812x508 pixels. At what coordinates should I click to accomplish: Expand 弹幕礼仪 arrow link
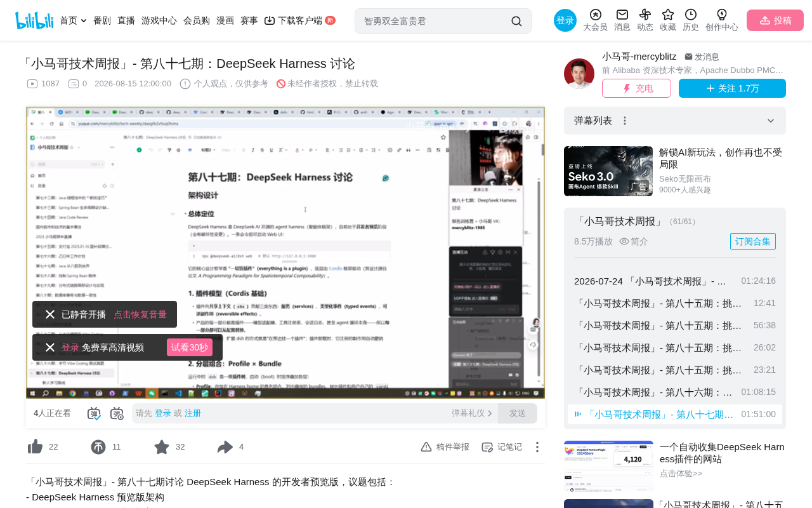tap(490, 413)
